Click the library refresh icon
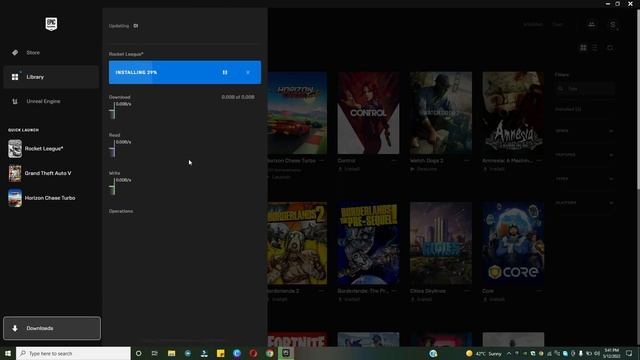Viewport: 640px width, 360px height. coord(610,48)
